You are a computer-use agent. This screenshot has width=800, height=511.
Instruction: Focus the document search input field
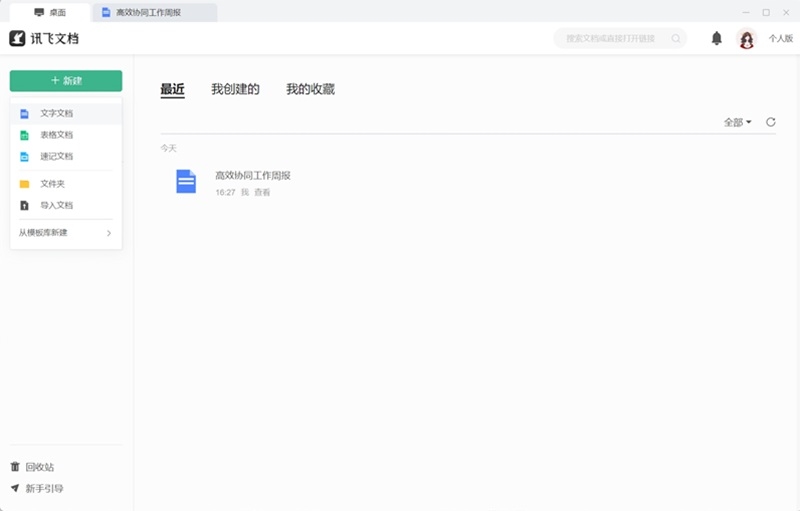tap(620, 39)
